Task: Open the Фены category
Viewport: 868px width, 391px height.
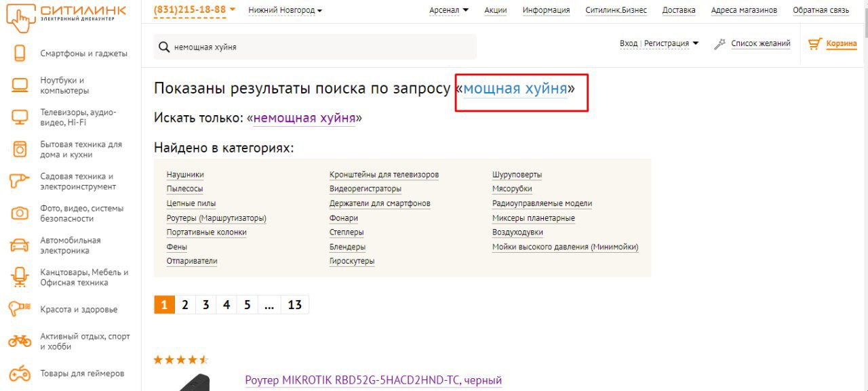Action: click(177, 247)
